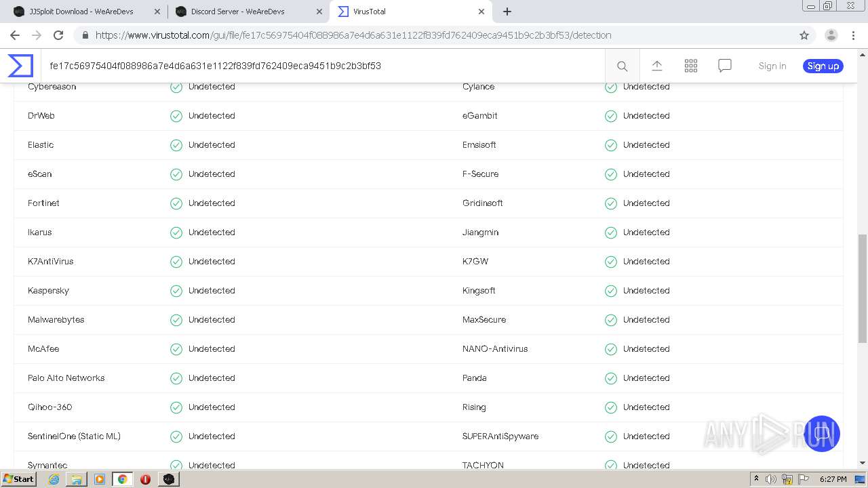This screenshot has height=488, width=868.
Task: Click Undetected checkmark icon for Panda
Action: (611, 378)
